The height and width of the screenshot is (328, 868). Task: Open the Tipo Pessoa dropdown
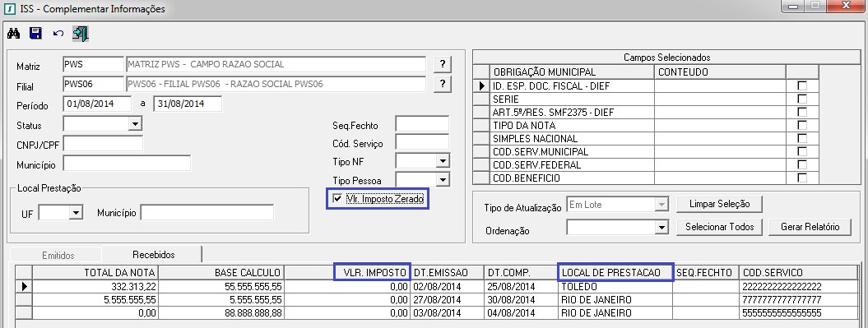(x=443, y=180)
